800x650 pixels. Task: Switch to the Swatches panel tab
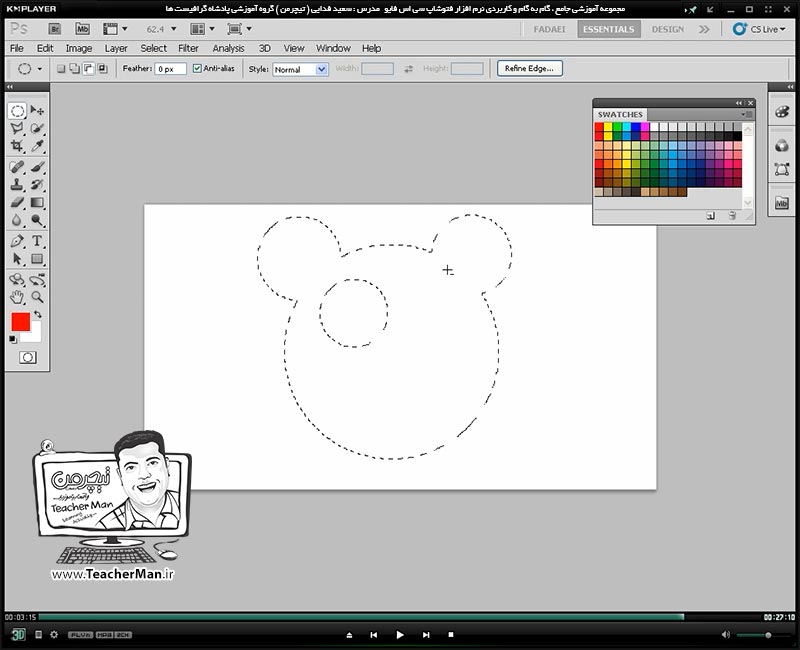coord(620,114)
